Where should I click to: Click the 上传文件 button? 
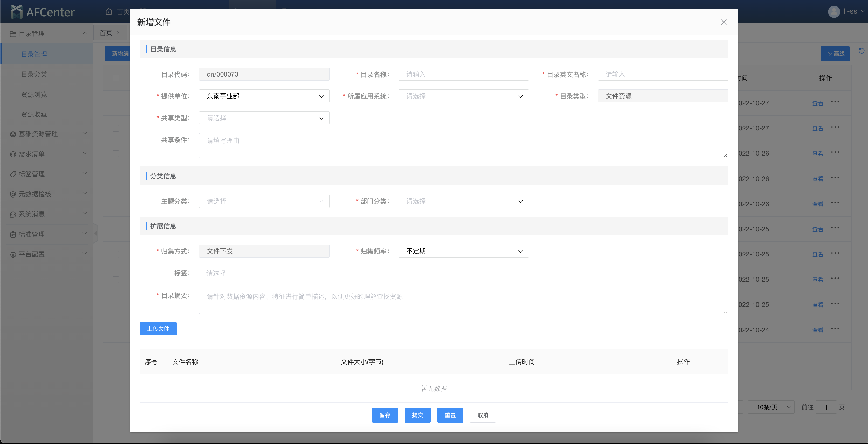click(158, 329)
